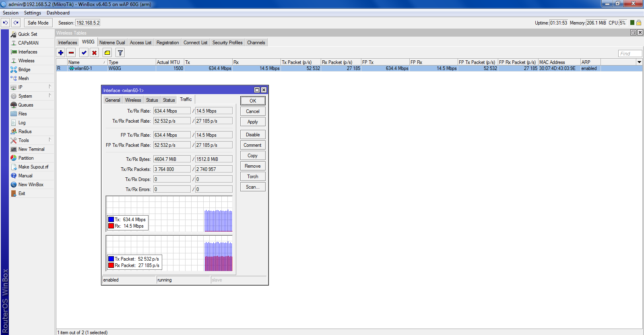Switch to Security Profiles tab
This screenshot has width=644, height=335.
tap(227, 43)
